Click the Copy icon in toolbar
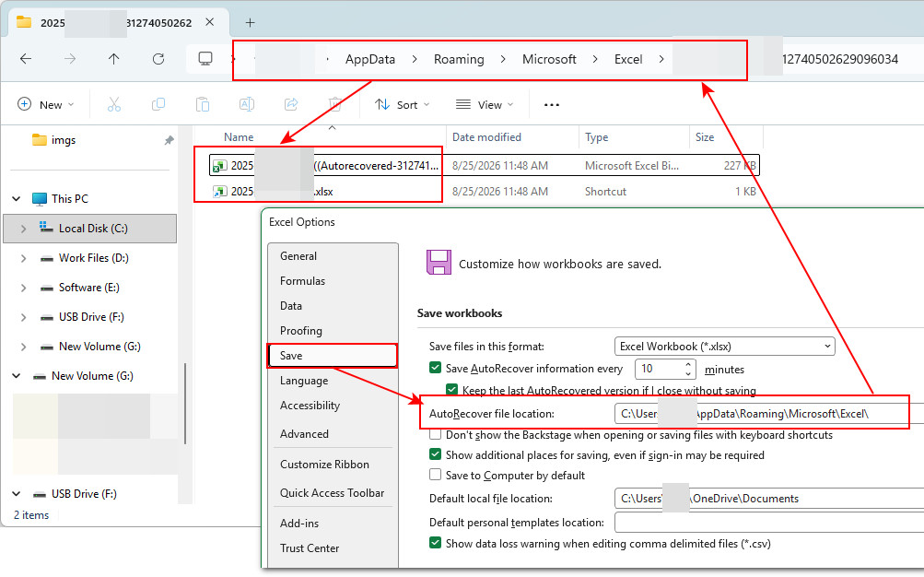This screenshot has height=577, width=924. pos(158,105)
